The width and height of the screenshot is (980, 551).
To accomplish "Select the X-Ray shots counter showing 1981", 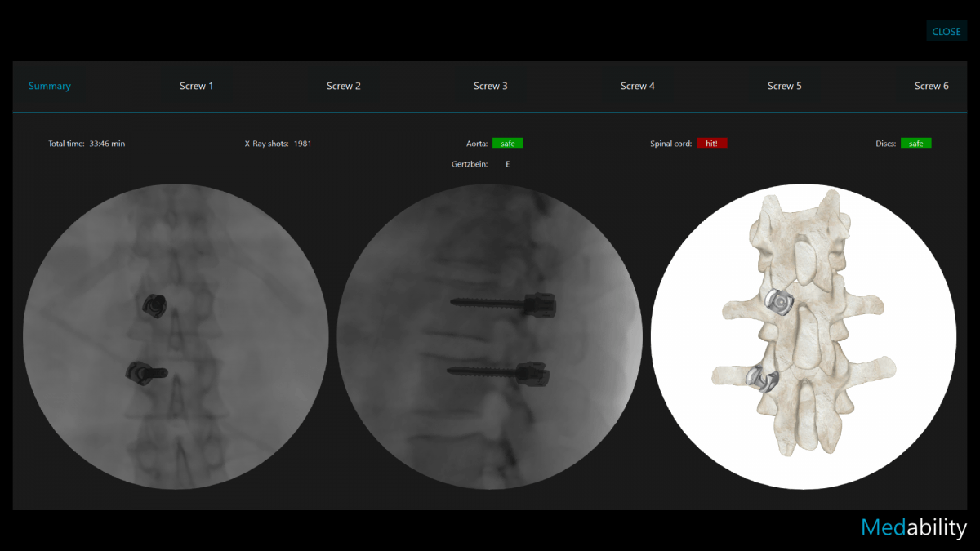I will (x=278, y=143).
